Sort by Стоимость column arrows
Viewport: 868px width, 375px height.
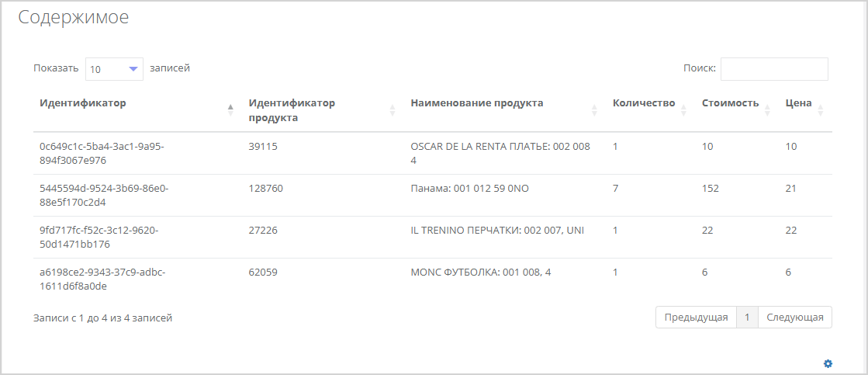coord(767,110)
